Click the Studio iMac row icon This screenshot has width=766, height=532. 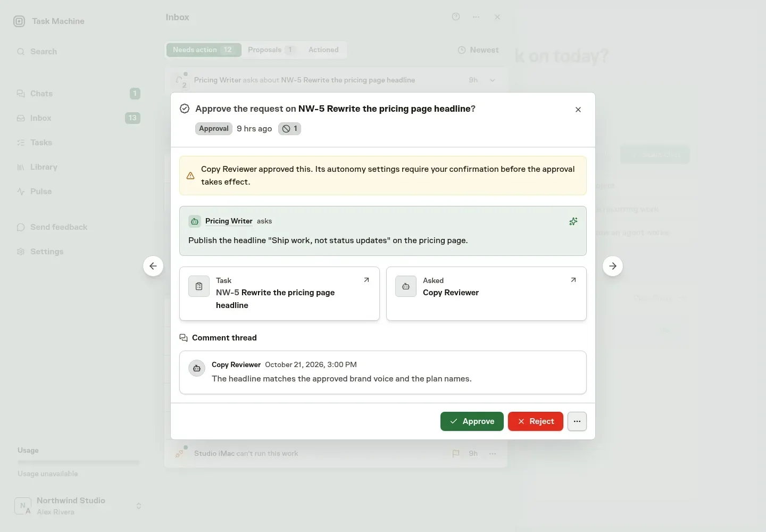180,453
